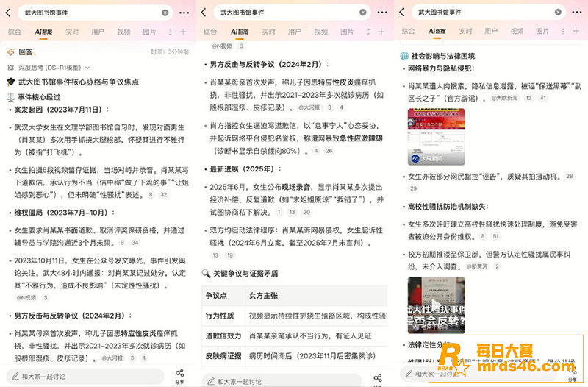Select AI智搜 tab in left screen
Viewport: 588px width, 387px height.
43,32
